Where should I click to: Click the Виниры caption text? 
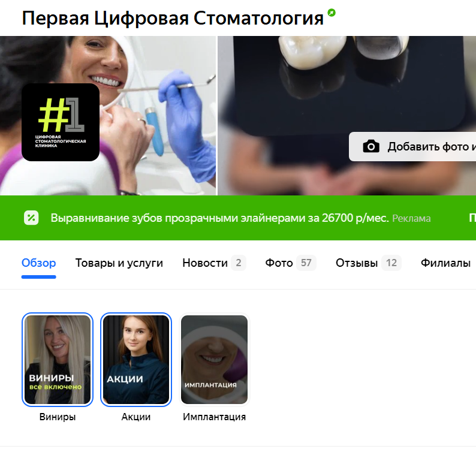click(58, 417)
